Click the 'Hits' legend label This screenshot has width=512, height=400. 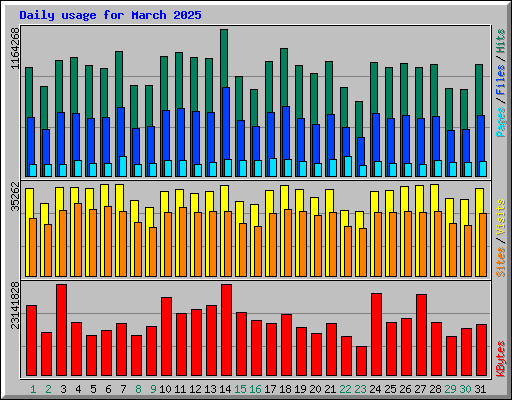tap(501, 41)
